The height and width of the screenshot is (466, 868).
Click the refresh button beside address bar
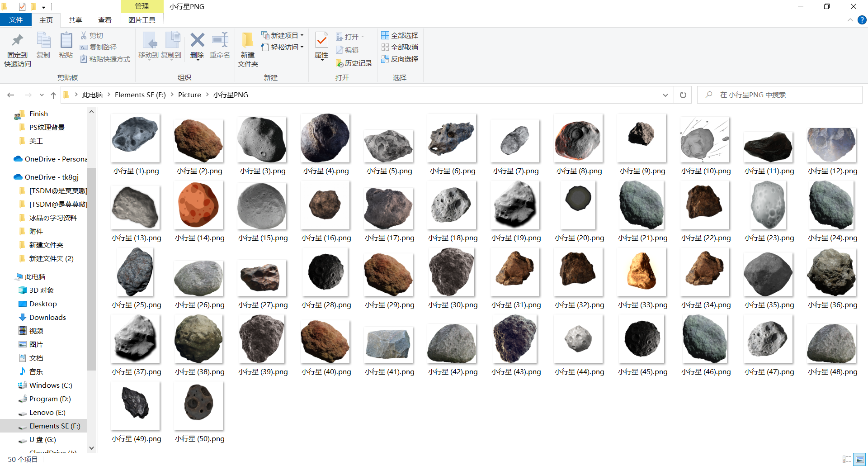click(683, 95)
